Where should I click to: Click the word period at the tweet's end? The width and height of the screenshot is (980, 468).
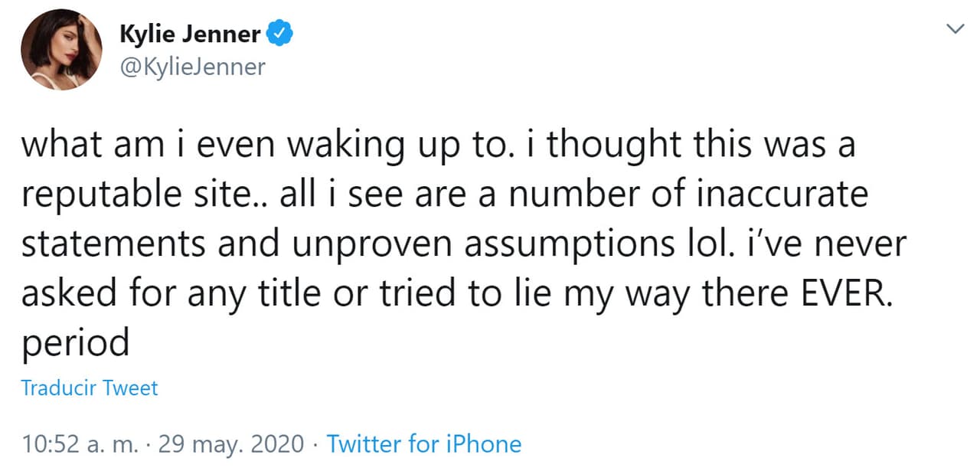(76, 342)
